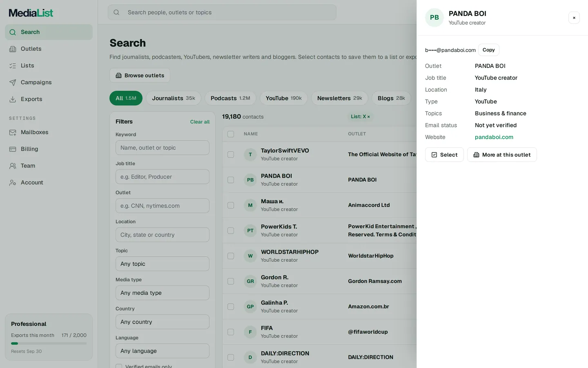The height and width of the screenshot is (368, 588).
Task: Click the magnifier icon in search bar
Action: pos(116,12)
